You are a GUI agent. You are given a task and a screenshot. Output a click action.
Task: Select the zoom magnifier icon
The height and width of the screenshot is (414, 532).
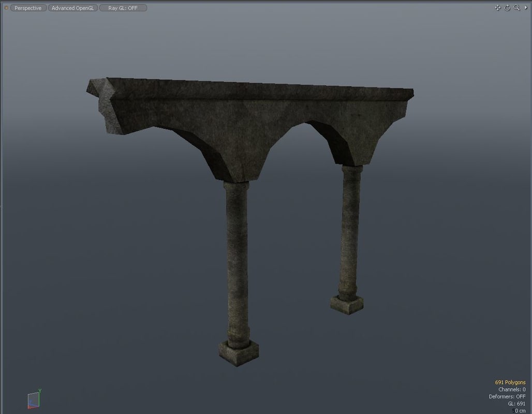(x=515, y=7)
